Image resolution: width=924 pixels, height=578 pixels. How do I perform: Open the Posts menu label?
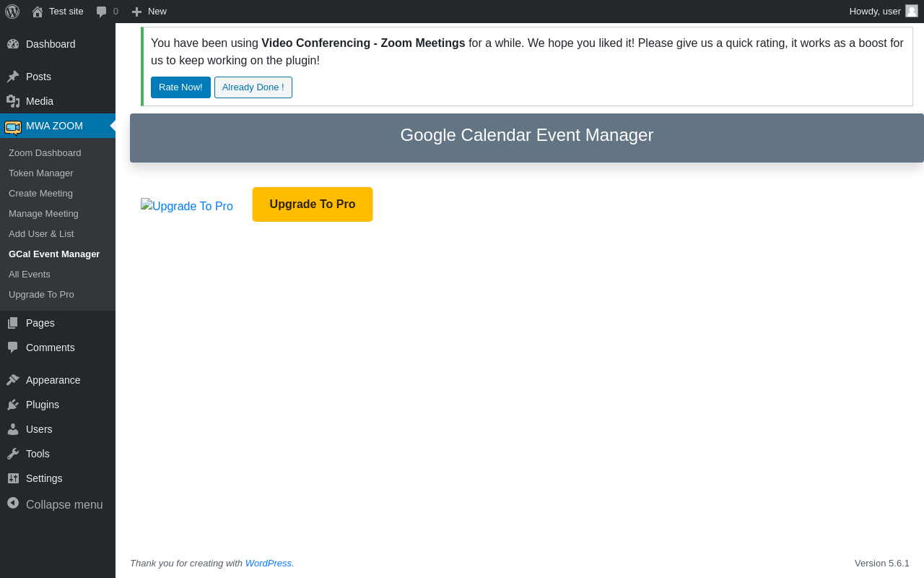(x=38, y=77)
